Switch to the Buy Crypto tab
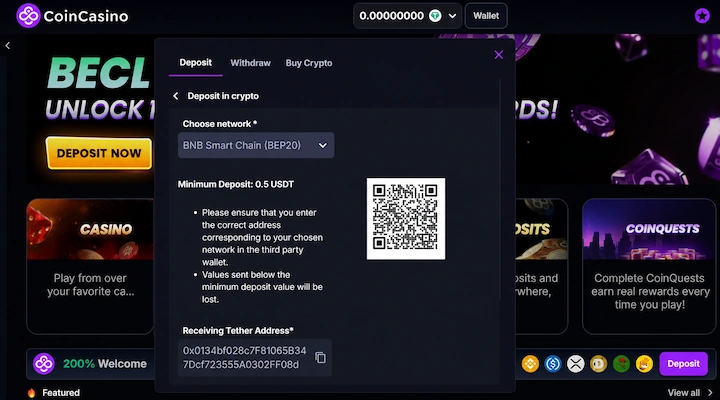Viewport: 720px width, 400px height. [x=309, y=63]
